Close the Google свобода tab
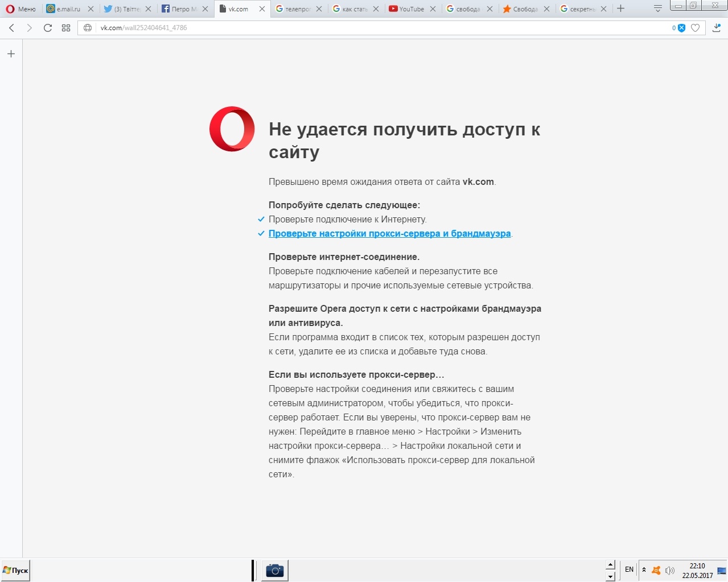Image resolution: width=728 pixels, height=582 pixels. pyautogui.click(x=490, y=9)
